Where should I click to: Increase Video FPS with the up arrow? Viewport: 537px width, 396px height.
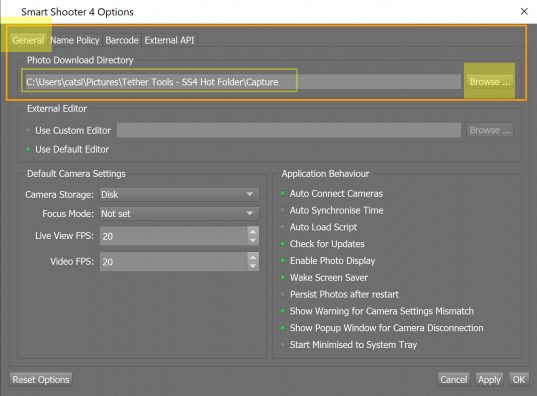tap(253, 257)
